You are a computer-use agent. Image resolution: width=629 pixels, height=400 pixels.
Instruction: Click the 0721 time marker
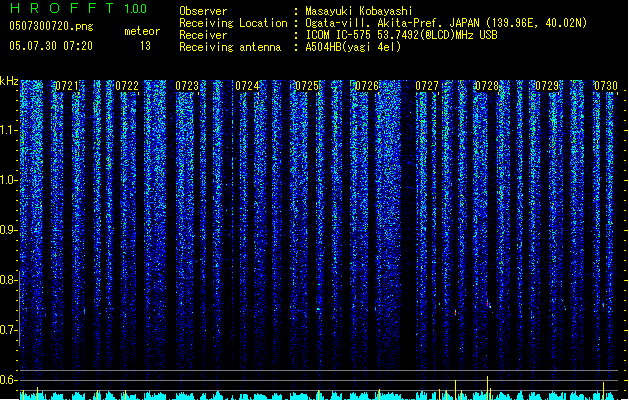pos(67,86)
